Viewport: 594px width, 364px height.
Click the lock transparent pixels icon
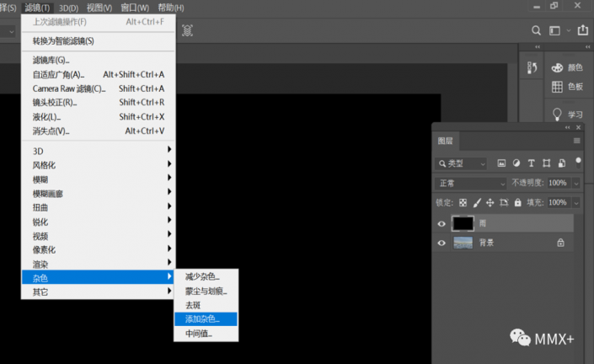(463, 203)
